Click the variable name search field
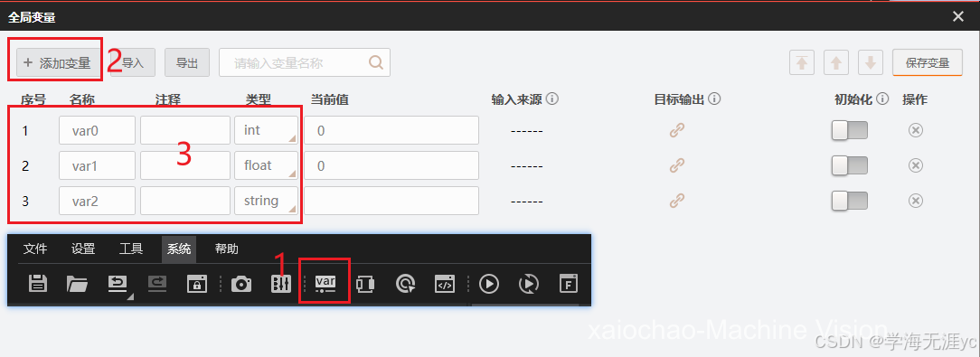Screen dimensions: 980x357 (x=305, y=62)
